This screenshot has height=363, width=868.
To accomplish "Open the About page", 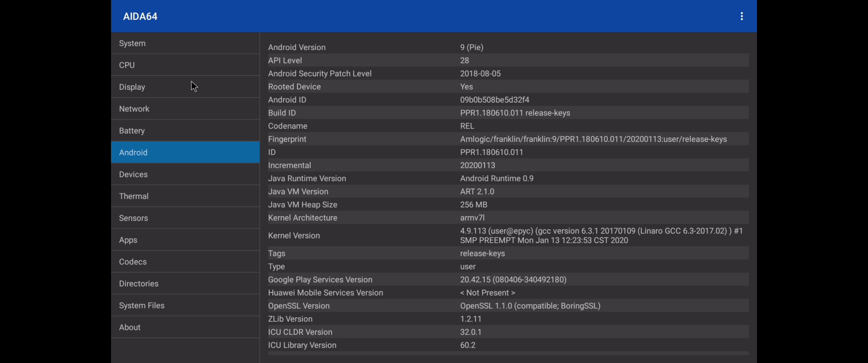I will [x=185, y=327].
